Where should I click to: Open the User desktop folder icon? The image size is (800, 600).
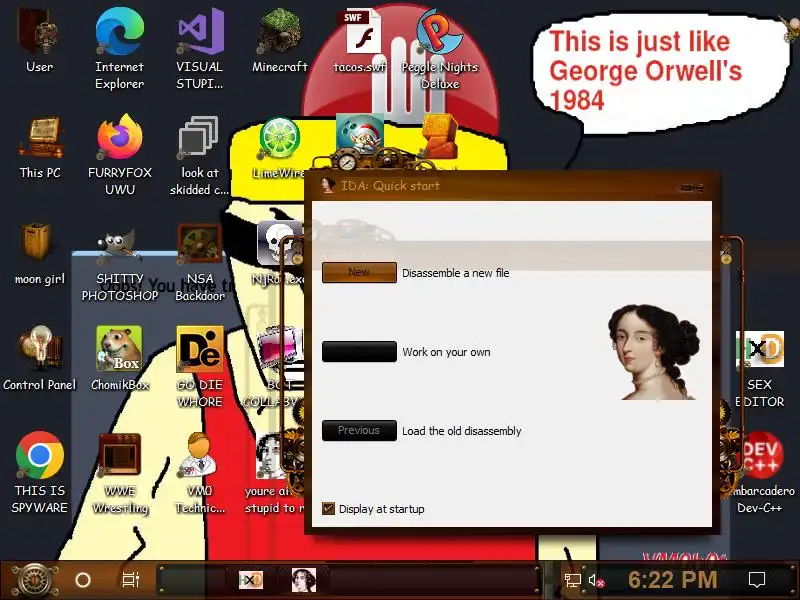39,41
